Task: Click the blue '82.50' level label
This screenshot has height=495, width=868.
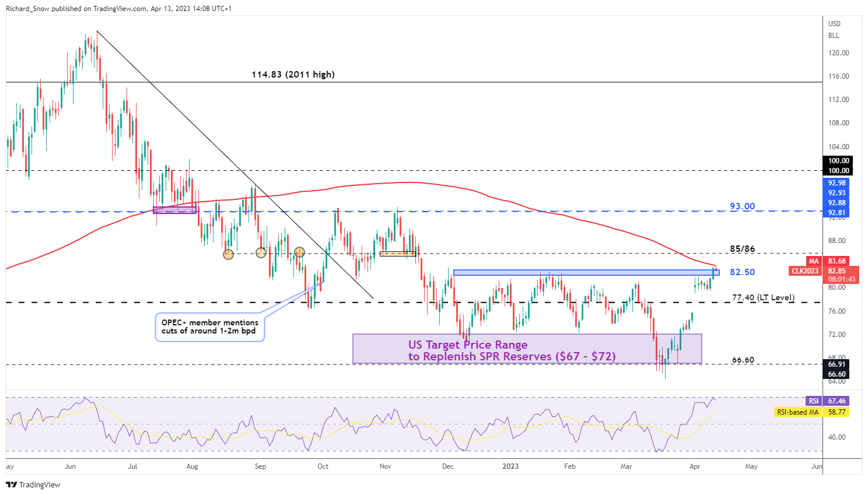Action: pos(742,272)
